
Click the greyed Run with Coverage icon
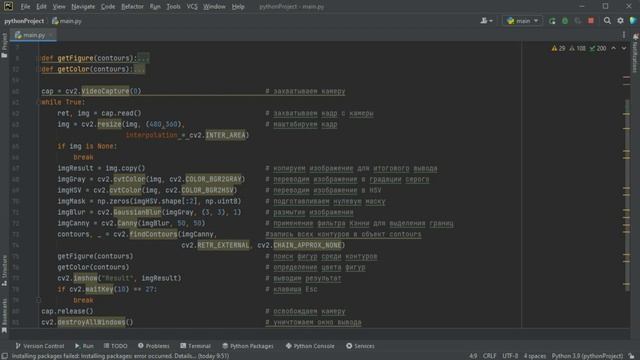click(x=578, y=20)
